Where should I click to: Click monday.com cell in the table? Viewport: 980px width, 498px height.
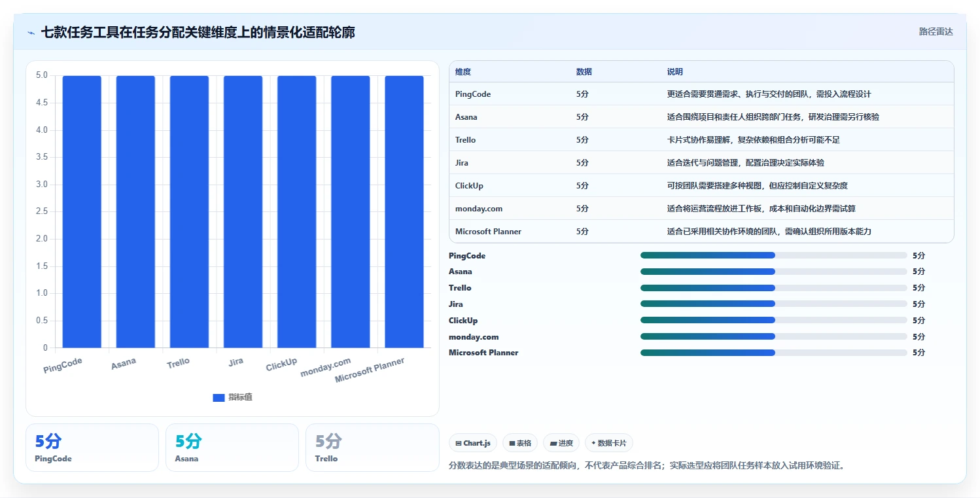(479, 209)
